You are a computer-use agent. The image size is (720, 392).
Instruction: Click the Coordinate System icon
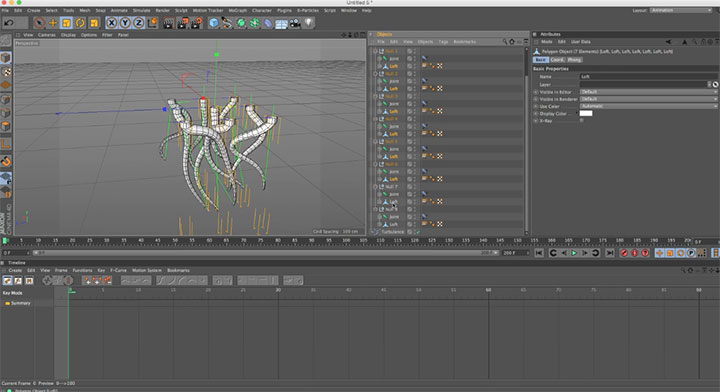152,22
